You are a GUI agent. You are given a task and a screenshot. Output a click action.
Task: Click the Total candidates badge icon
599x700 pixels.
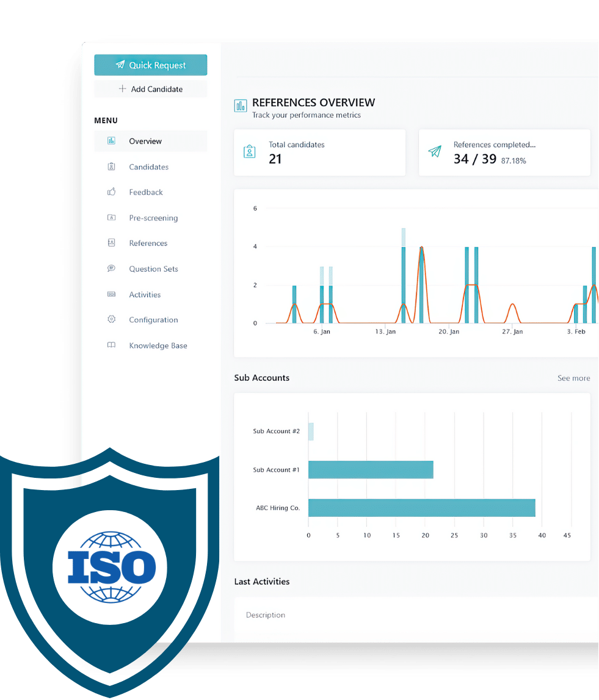point(250,152)
